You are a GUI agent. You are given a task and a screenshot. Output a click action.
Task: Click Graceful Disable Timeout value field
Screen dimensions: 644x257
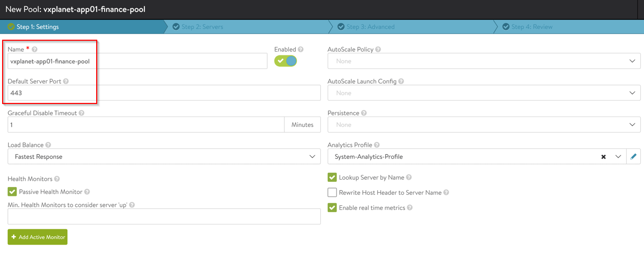tap(146, 125)
